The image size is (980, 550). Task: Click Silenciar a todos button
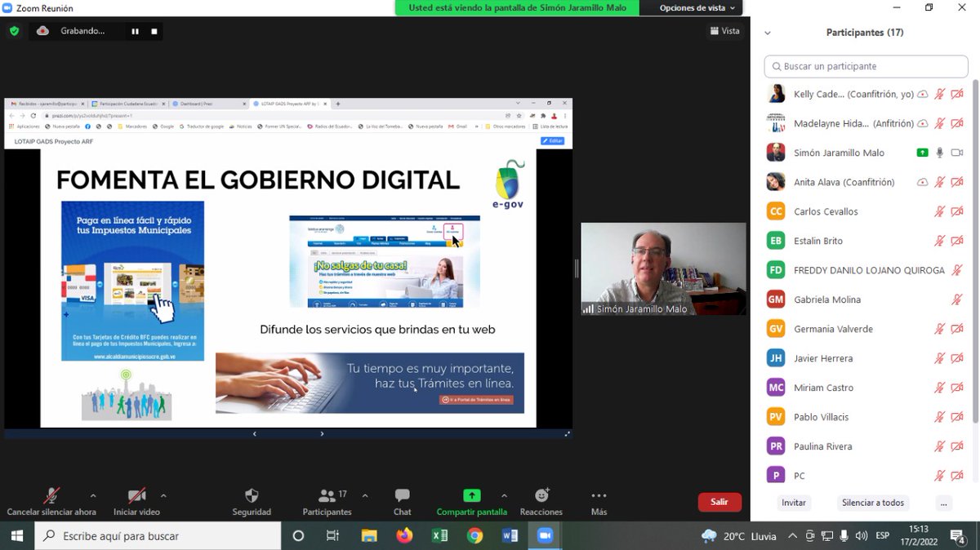coord(873,503)
